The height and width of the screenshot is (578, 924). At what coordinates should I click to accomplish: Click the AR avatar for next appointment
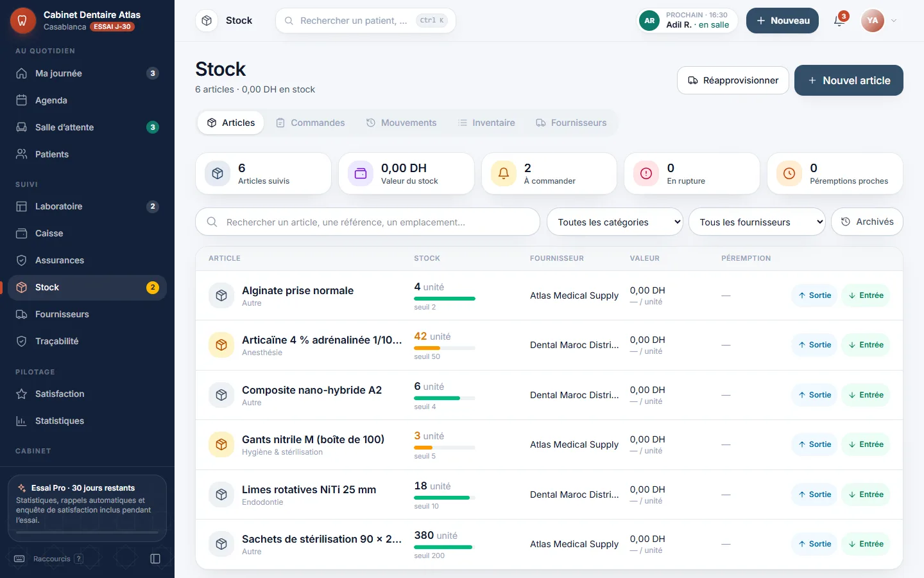(x=649, y=21)
